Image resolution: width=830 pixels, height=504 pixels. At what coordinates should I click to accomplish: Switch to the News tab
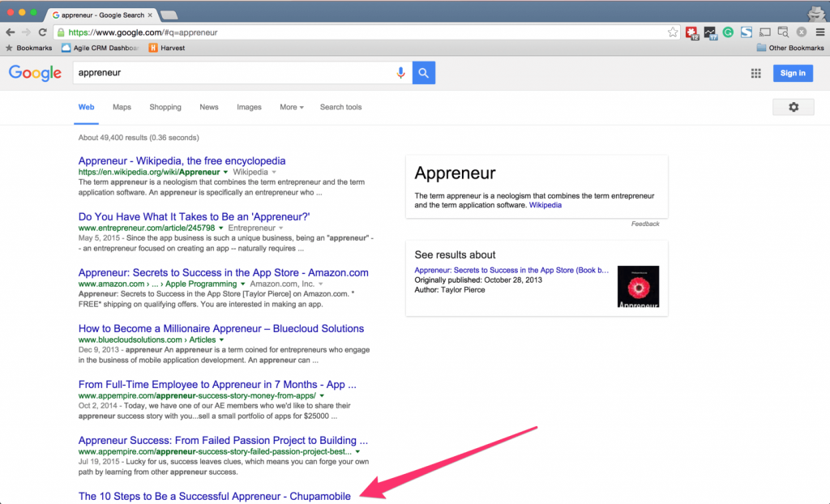click(x=209, y=107)
